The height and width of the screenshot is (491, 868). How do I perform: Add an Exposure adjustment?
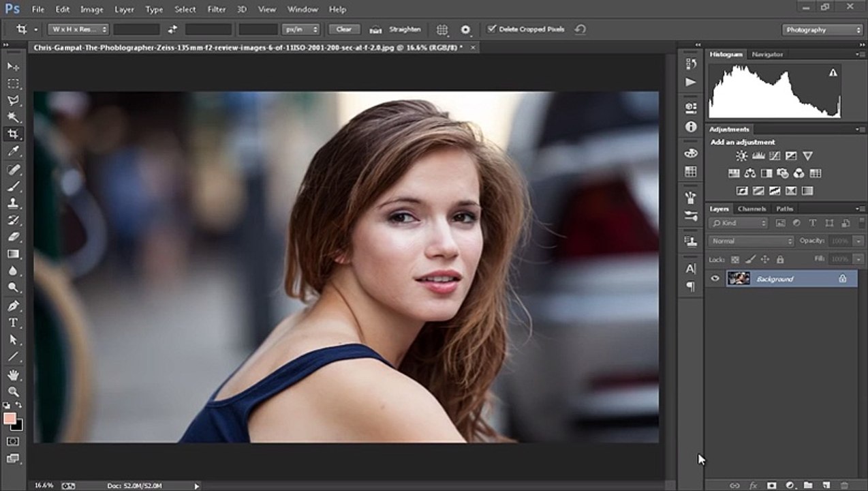click(791, 156)
